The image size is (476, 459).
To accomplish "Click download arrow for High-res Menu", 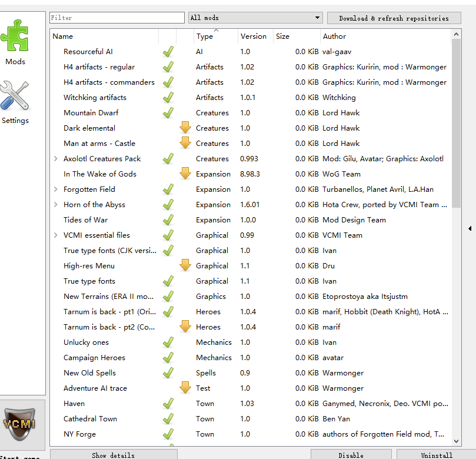I will pyautogui.click(x=185, y=265).
